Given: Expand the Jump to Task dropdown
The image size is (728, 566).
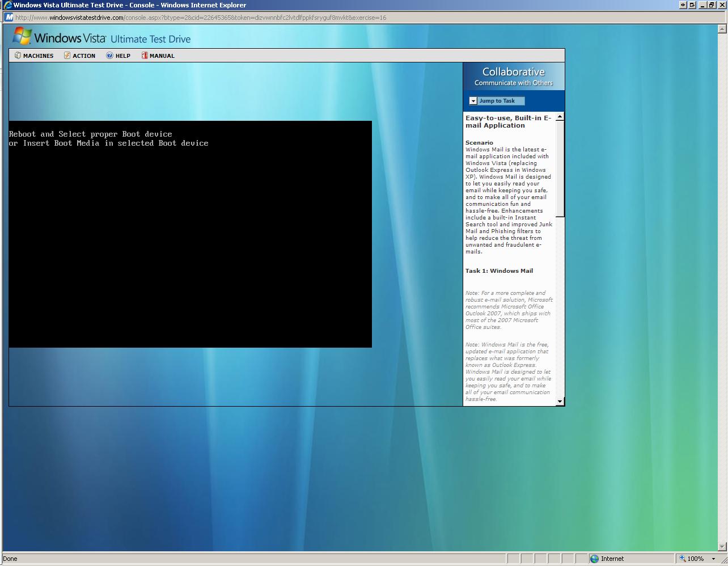Looking at the screenshot, I should 497,101.
